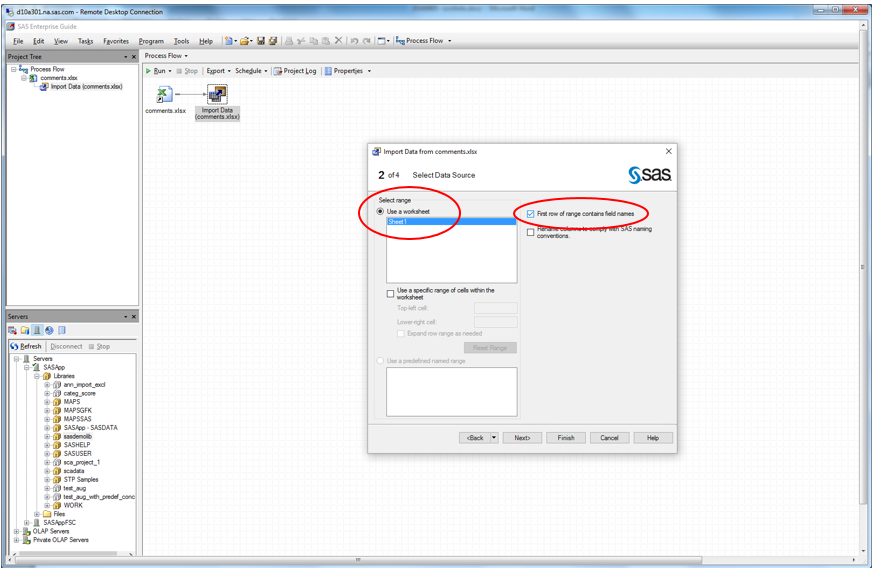This screenshot has height=568, width=874.
Task: Select the 'Use a worksheet' radio button
Action: 380,211
